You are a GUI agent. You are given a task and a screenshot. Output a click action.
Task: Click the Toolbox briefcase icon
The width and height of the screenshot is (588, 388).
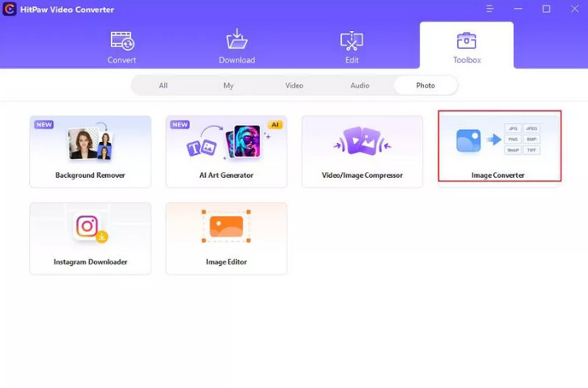(x=467, y=40)
